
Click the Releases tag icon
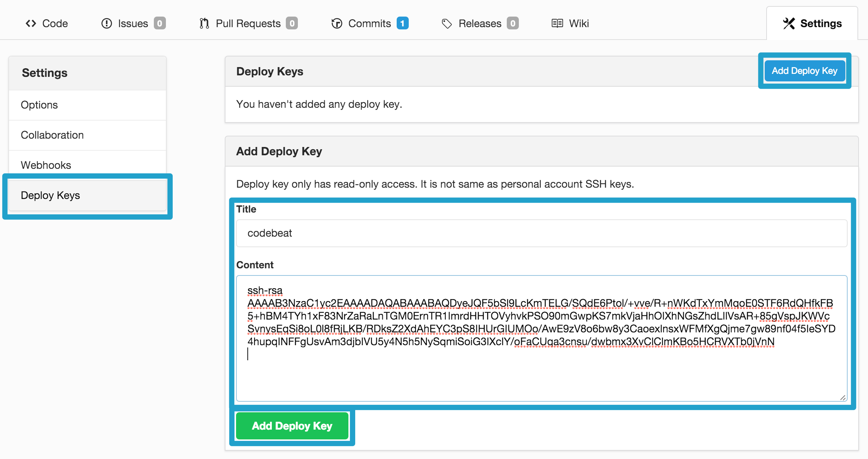click(x=447, y=23)
